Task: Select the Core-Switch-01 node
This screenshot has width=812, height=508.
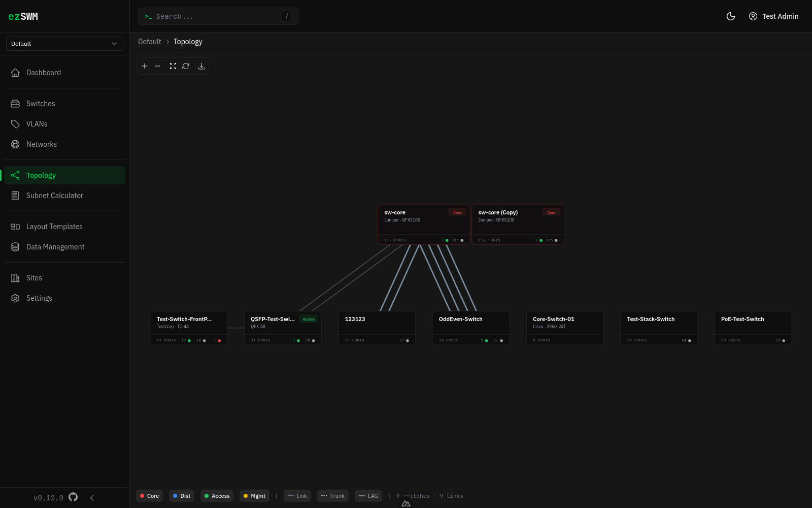Action: (565, 328)
